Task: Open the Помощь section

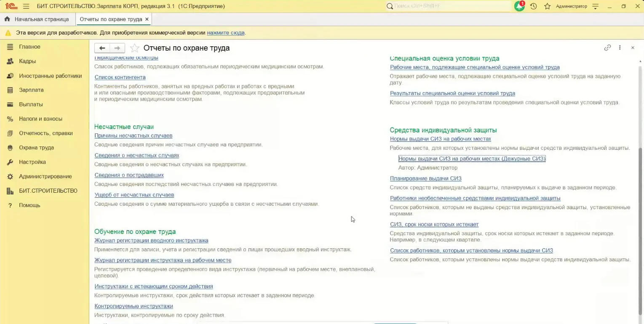Action: pyautogui.click(x=29, y=205)
